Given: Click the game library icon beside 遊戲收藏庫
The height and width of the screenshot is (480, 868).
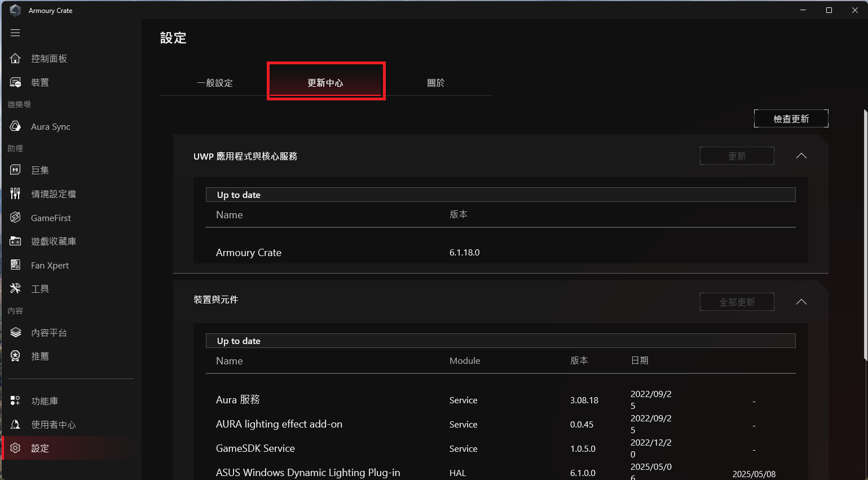Looking at the screenshot, I should [15, 241].
